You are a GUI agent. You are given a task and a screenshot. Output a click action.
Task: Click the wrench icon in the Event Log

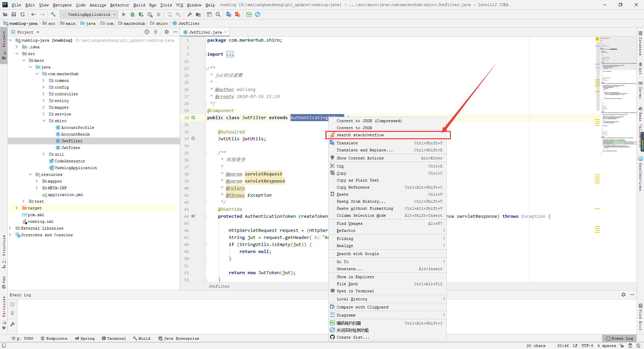[x=12, y=324]
